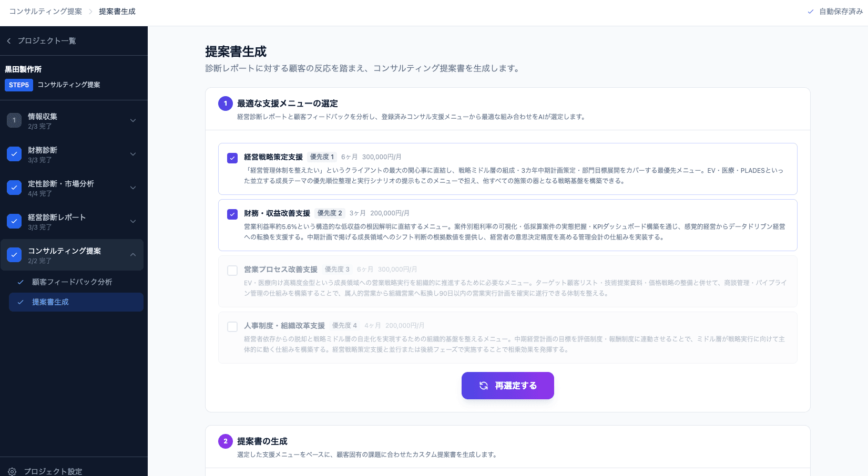Click the step badge ① above 最適な支援メニューの選定
868x476 pixels.
click(226, 104)
